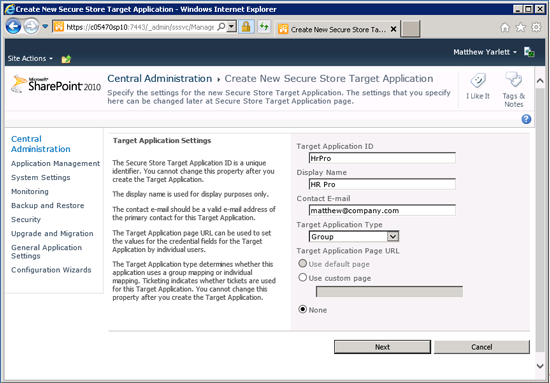The image size is (550, 383).
Task: Click the refresh page icon
Action: [264, 27]
